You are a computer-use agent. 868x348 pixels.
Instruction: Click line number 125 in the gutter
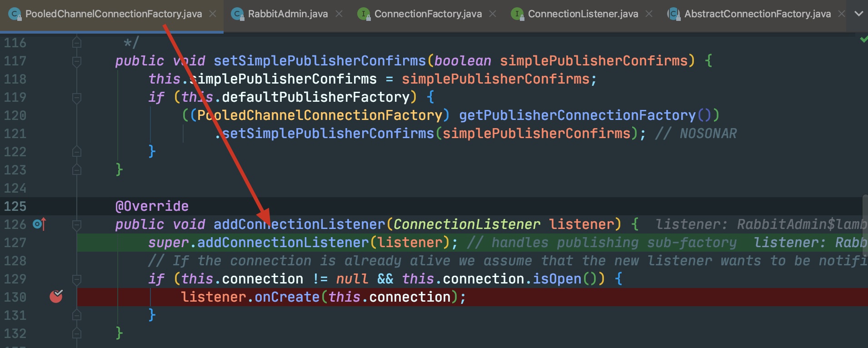[x=15, y=206]
